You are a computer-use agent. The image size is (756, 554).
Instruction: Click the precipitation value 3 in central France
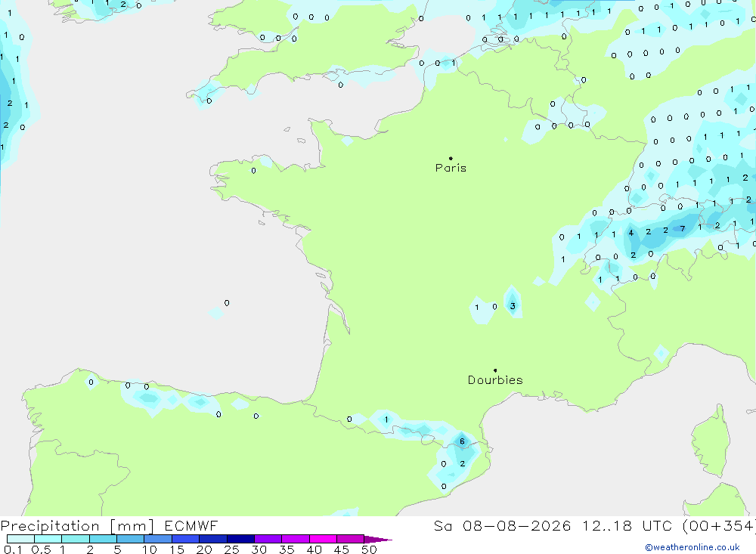pos(513,306)
